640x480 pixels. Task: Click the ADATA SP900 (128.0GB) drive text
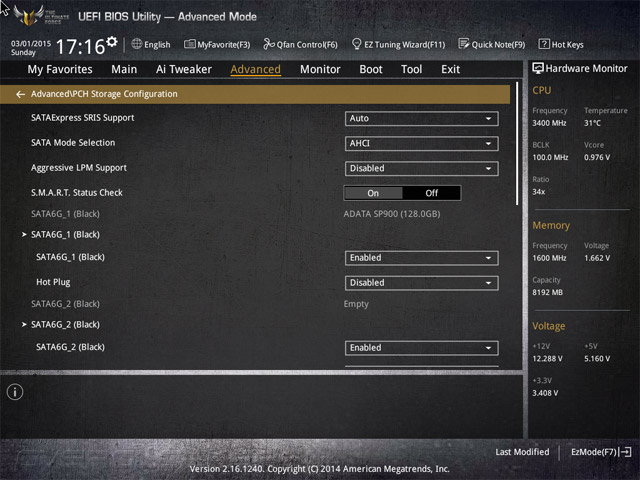392,214
